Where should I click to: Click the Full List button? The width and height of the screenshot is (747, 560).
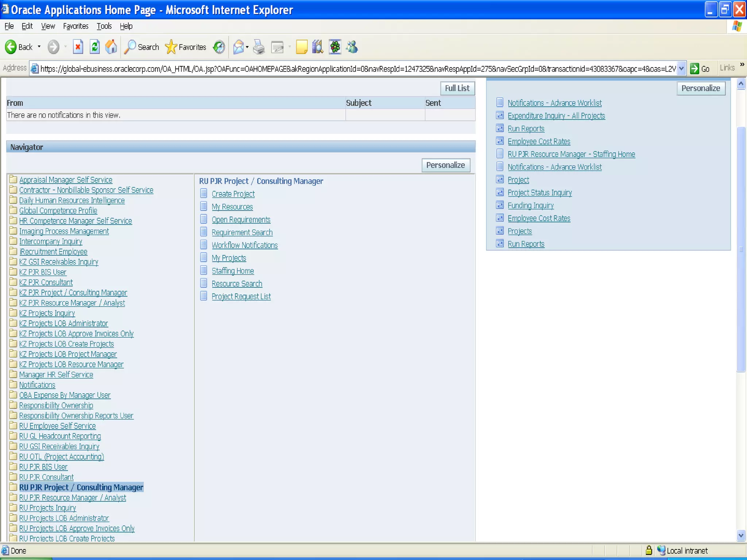pos(457,88)
